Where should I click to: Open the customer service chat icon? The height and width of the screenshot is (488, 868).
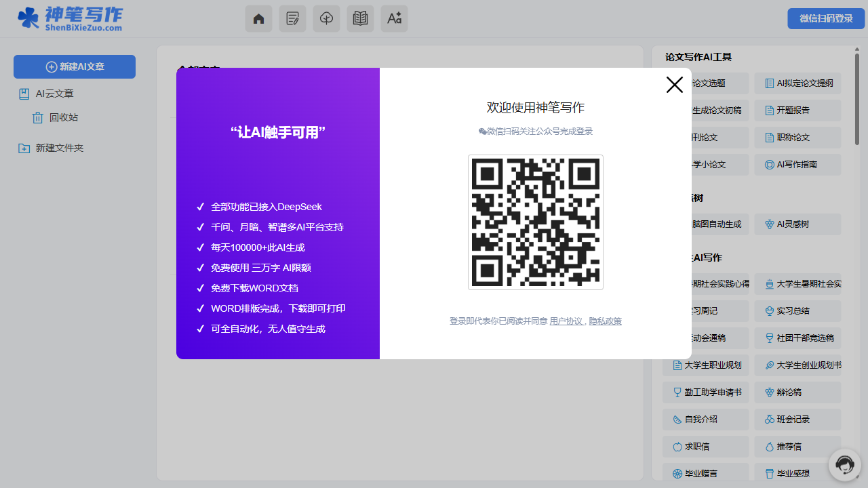click(x=844, y=465)
